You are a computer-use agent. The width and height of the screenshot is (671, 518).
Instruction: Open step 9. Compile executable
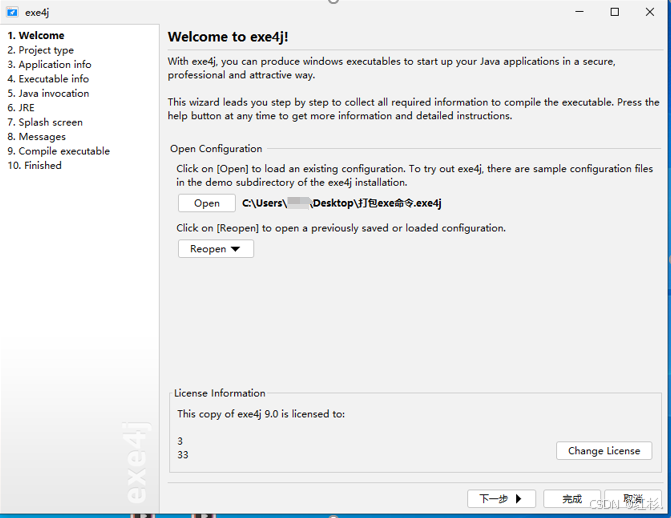pyautogui.click(x=59, y=151)
